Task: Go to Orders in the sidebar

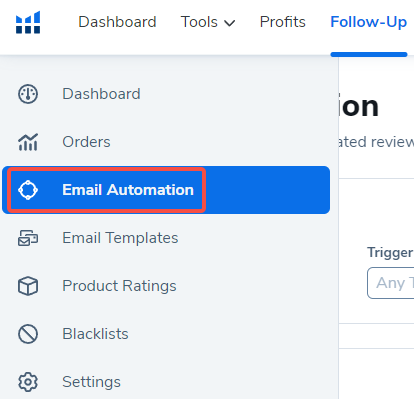Action: (x=86, y=142)
